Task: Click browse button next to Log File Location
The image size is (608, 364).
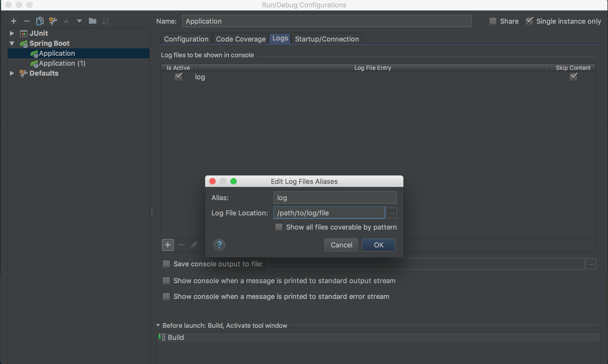Action: pyautogui.click(x=392, y=213)
